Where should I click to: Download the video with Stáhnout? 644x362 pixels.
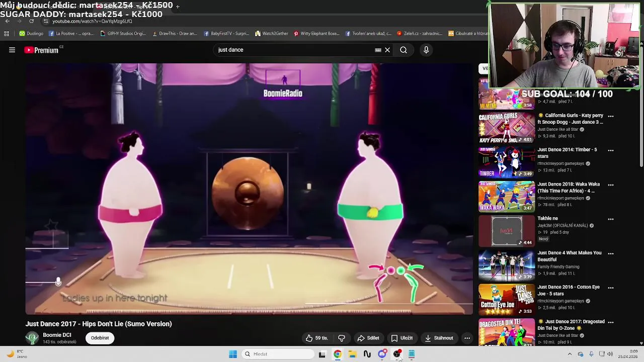click(x=439, y=338)
